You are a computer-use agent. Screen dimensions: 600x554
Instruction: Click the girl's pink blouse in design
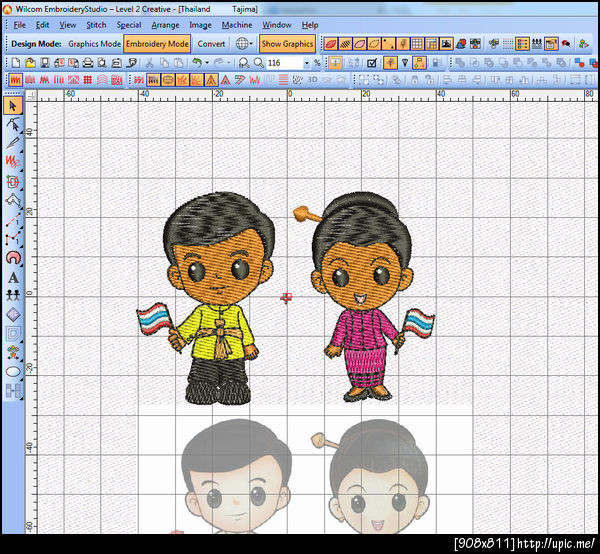364,327
